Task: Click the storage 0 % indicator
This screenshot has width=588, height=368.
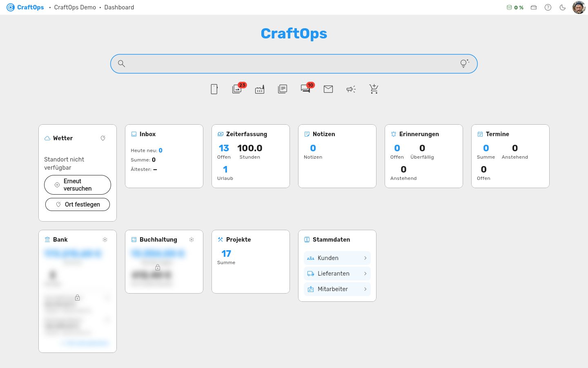Action: (x=515, y=7)
